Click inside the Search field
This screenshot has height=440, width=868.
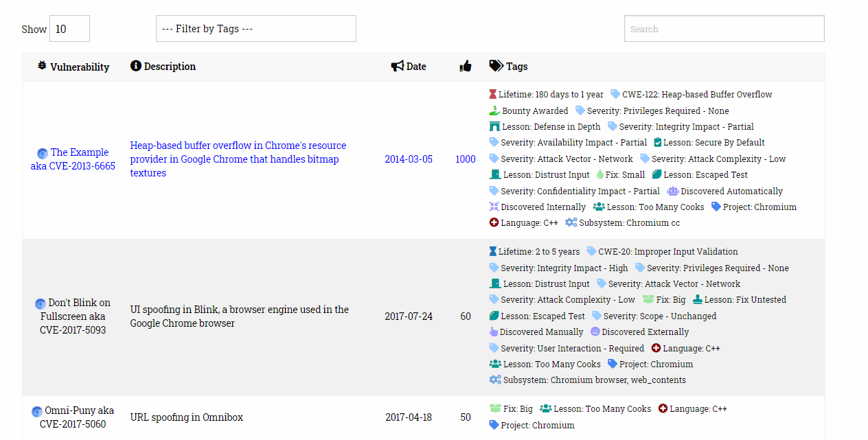tap(723, 28)
